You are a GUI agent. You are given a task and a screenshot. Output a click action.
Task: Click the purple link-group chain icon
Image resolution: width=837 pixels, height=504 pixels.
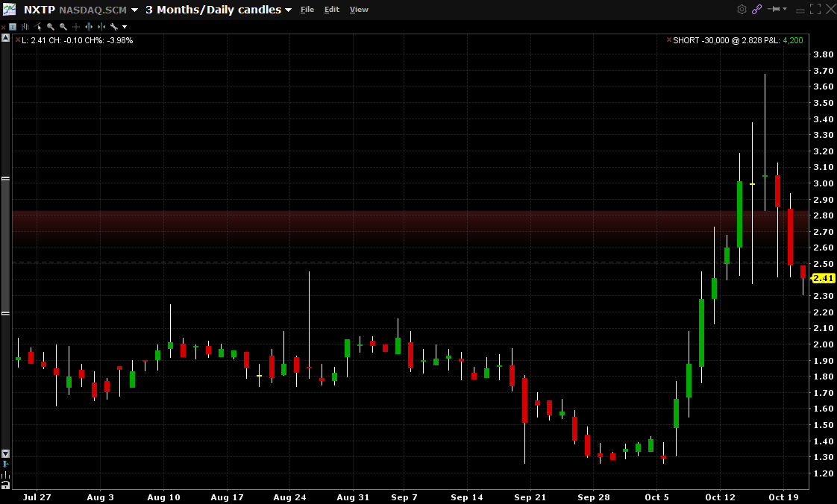pos(757,9)
